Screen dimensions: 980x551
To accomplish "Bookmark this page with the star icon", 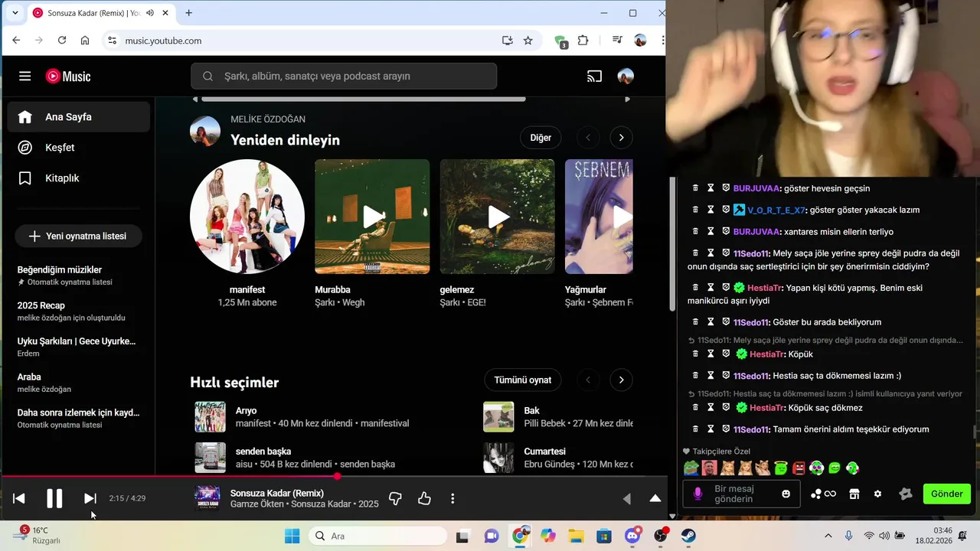I will pyautogui.click(x=528, y=41).
